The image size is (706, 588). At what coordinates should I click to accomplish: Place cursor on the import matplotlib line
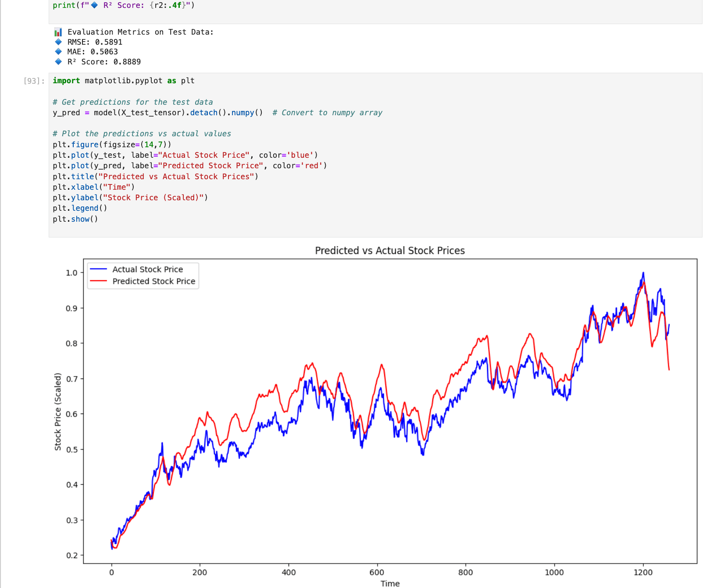123,81
